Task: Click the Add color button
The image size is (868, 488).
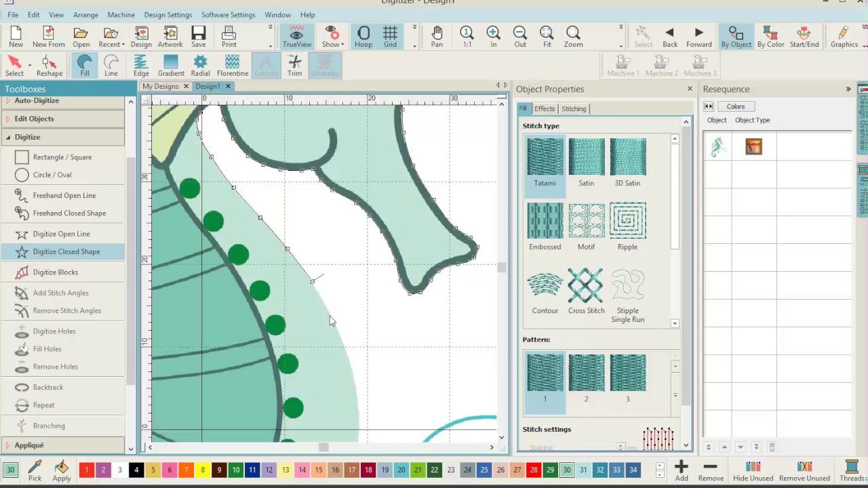Action: pos(682,471)
